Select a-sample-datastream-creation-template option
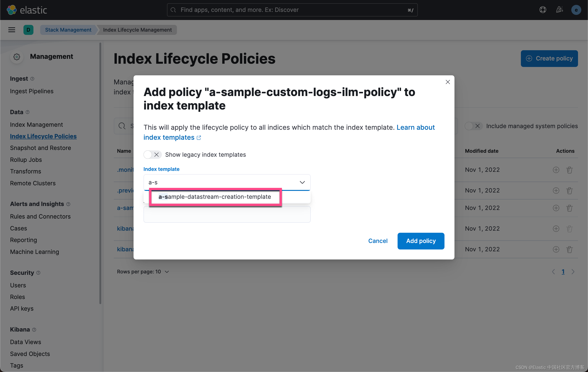 tap(215, 197)
